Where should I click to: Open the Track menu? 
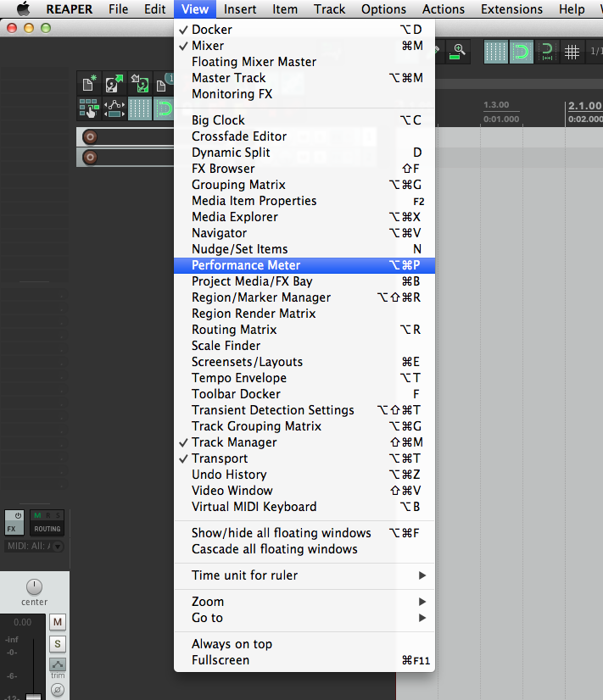click(329, 9)
